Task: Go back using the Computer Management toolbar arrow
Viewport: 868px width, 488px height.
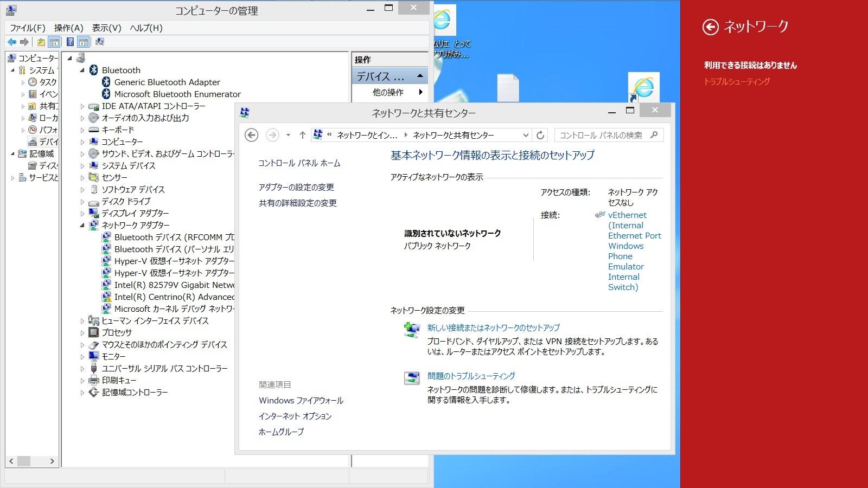Action: tap(12, 42)
